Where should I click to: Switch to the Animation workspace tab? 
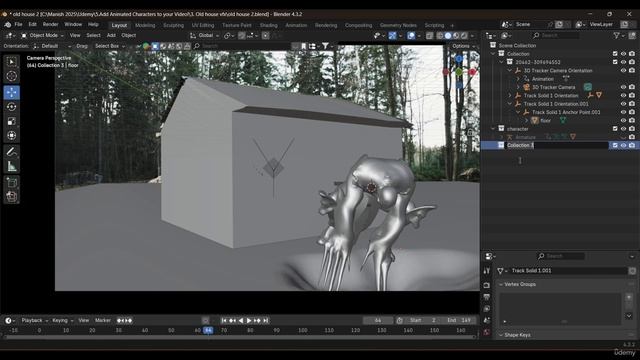click(296, 25)
